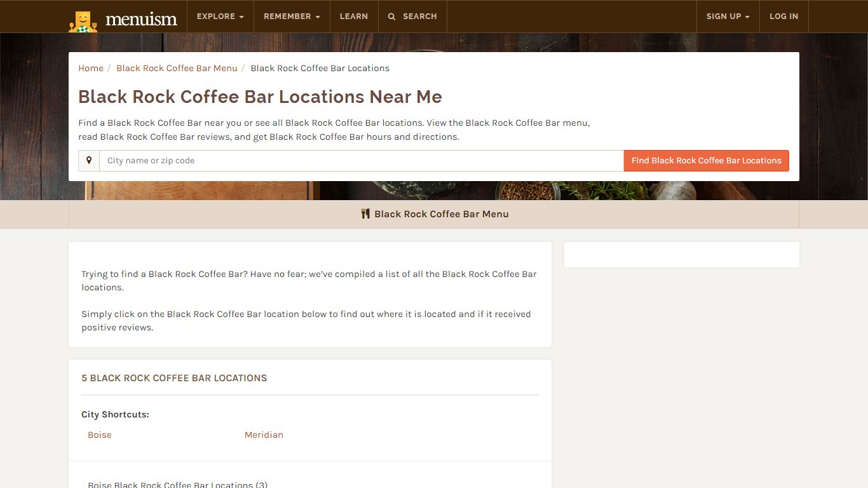The height and width of the screenshot is (488, 868).
Task: Expand the Sign Up dropdown
Action: point(728,17)
